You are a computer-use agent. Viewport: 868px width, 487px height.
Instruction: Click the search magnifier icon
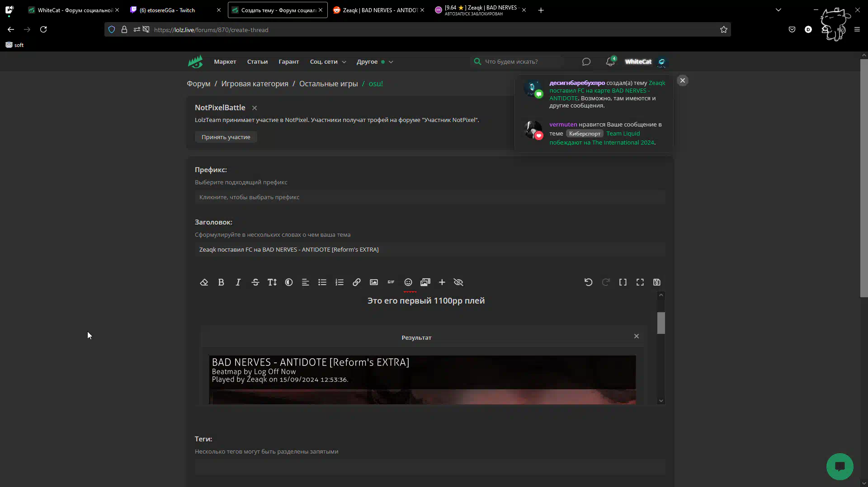click(477, 61)
